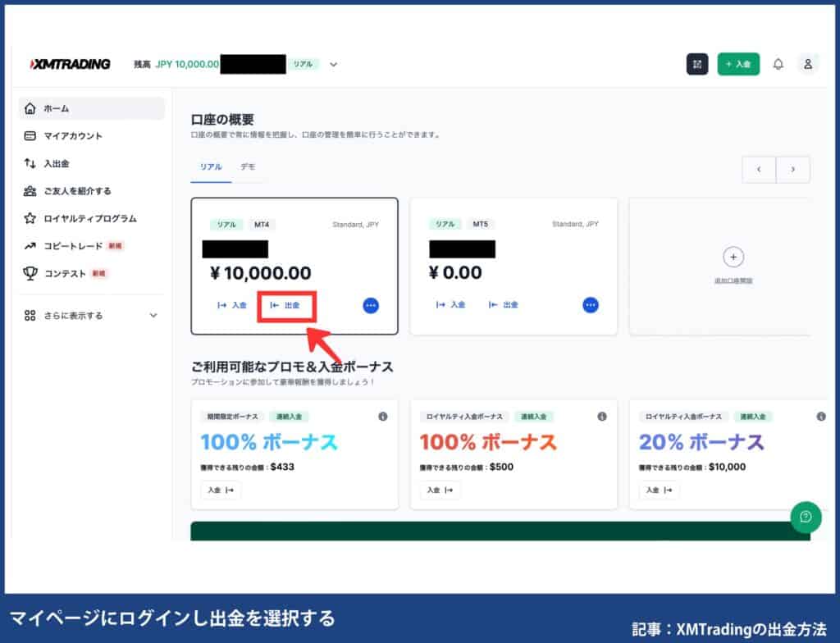Click info icon on $500 ロイヤルティ bonus card

coord(602,417)
